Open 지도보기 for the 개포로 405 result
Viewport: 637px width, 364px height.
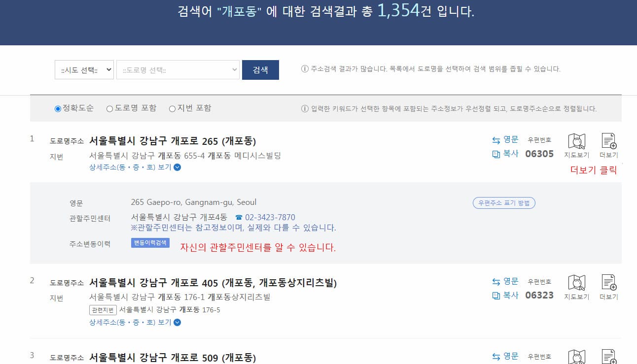[x=577, y=286]
